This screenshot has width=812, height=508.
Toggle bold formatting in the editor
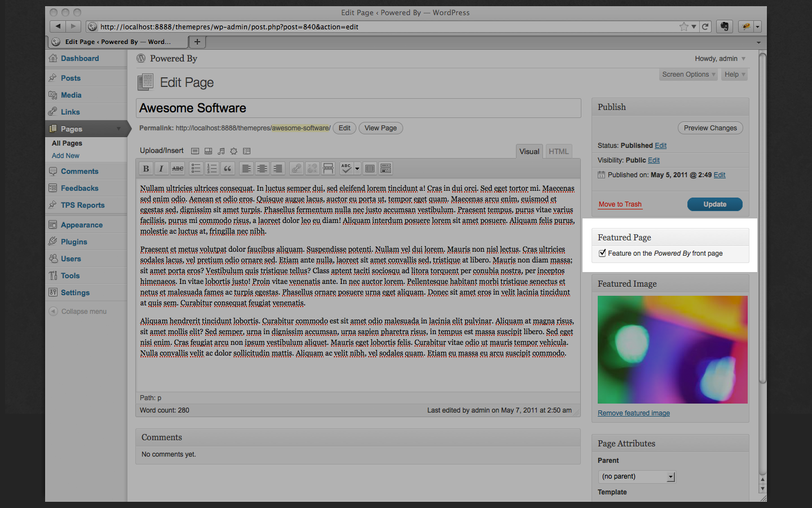click(146, 168)
